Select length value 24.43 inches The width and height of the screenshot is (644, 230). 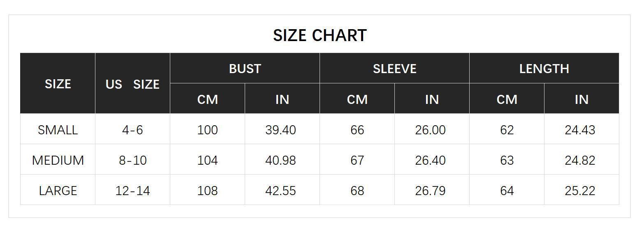tap(580, 130)
